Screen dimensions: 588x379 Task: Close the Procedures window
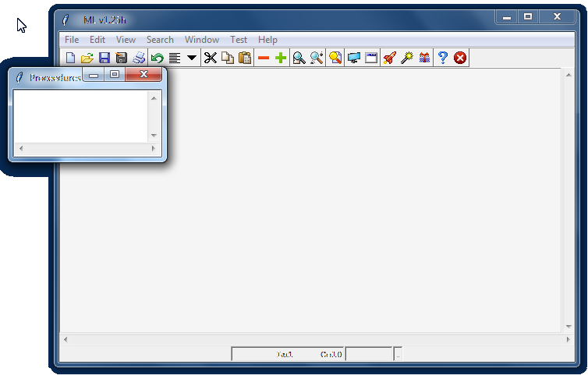tap(143, 74)
